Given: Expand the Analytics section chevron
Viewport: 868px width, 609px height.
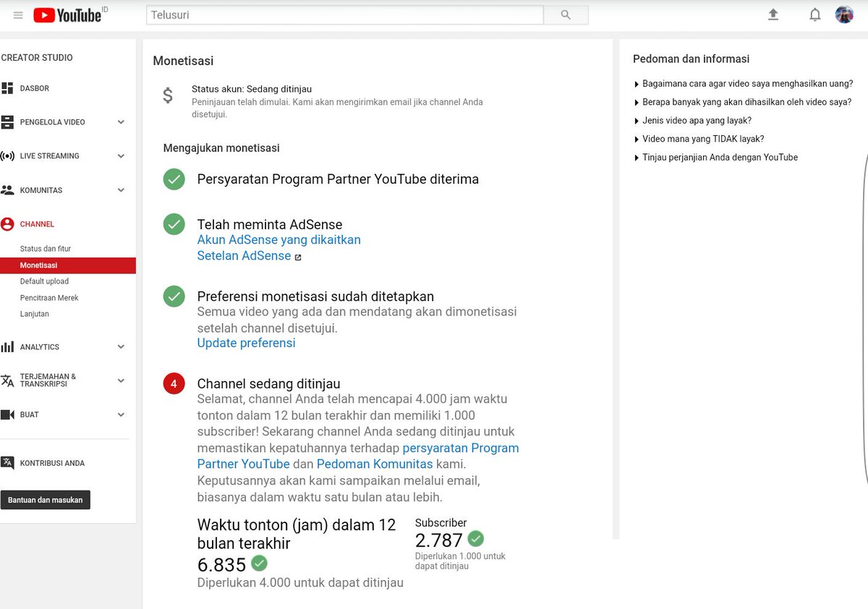Looking at the screenshot, I should (x=121, y=347).
